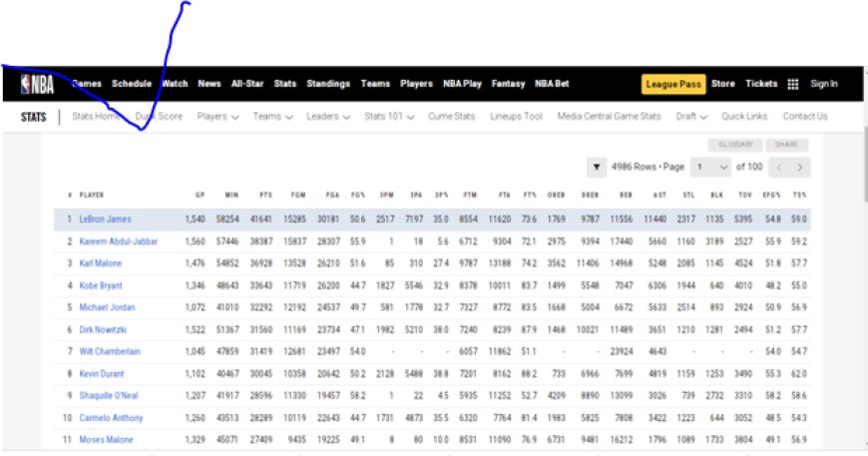Go to previous page arrow

780,167
